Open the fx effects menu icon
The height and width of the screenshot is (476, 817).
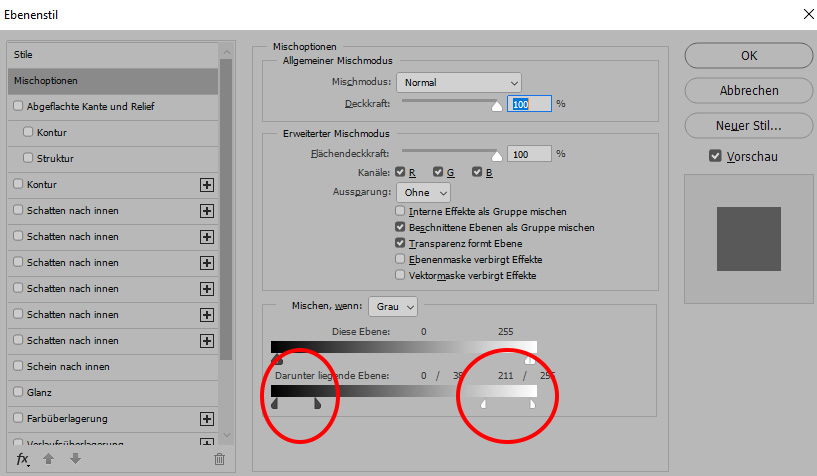coord(22,459)
